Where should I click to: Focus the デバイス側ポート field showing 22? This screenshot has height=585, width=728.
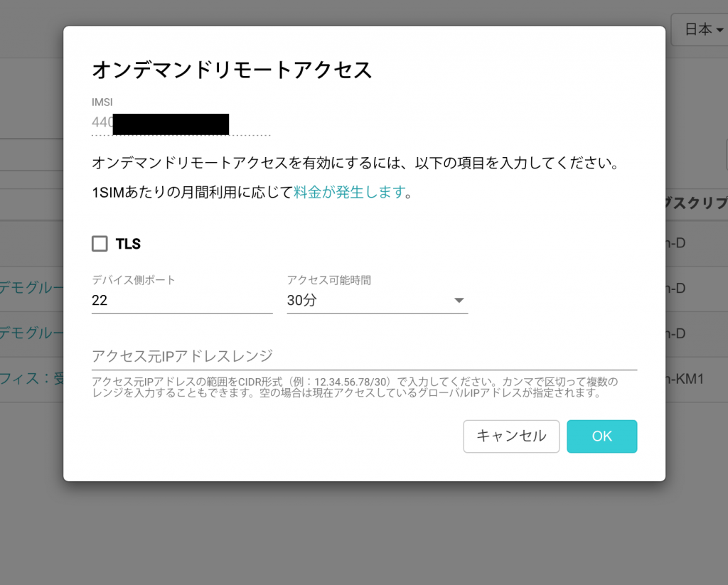point(182,301)
